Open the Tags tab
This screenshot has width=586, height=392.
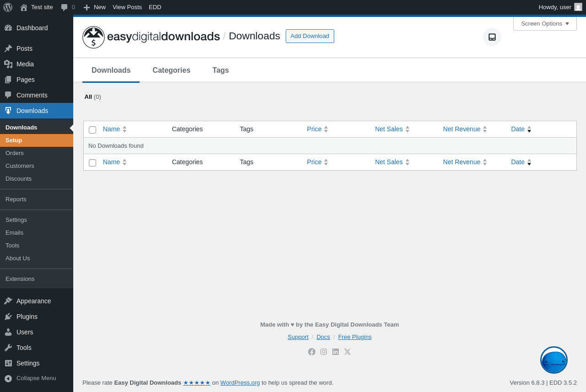tap(221, 70)
